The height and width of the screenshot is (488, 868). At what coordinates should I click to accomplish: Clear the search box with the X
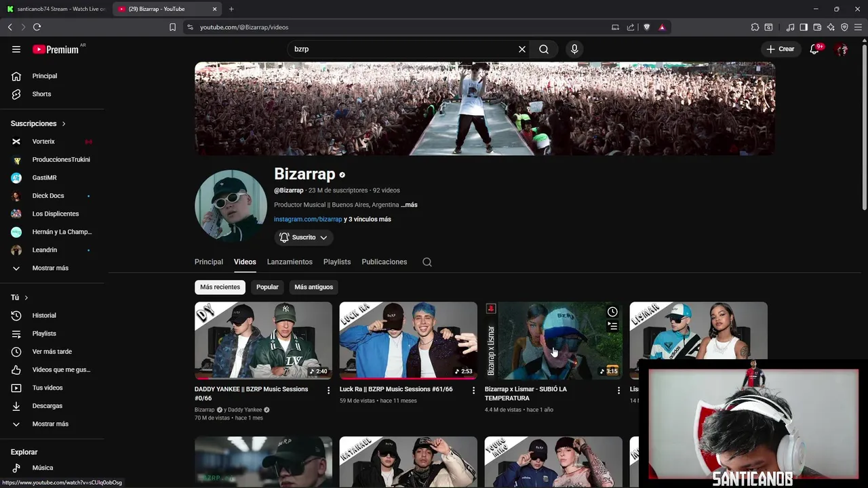tap(522, 49)
